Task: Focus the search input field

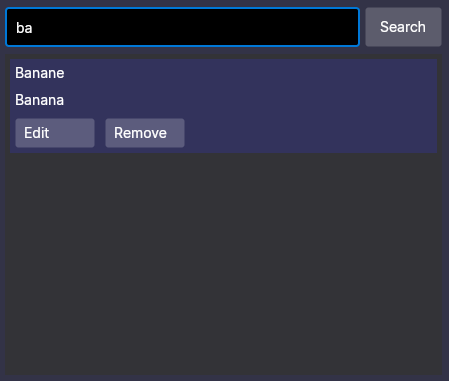Action: click(x=182, y=27)
